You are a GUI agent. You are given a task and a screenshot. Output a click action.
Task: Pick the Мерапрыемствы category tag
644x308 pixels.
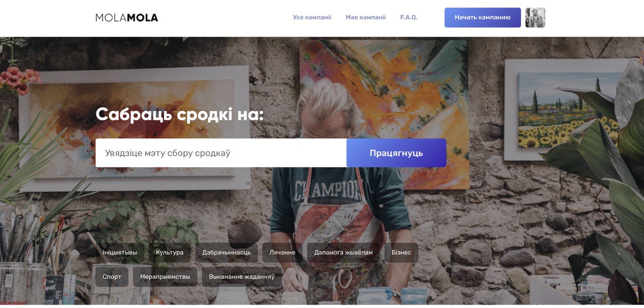point(165,277)
